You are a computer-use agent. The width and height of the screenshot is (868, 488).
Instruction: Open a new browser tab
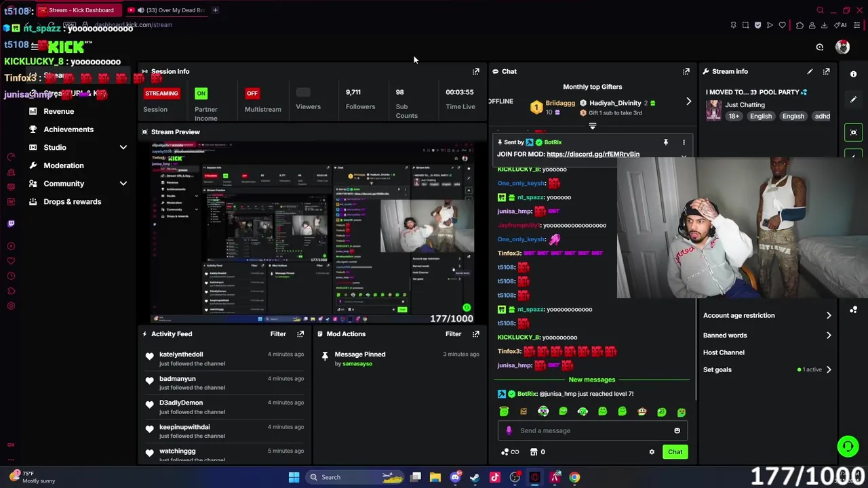[x=215, y=10]
